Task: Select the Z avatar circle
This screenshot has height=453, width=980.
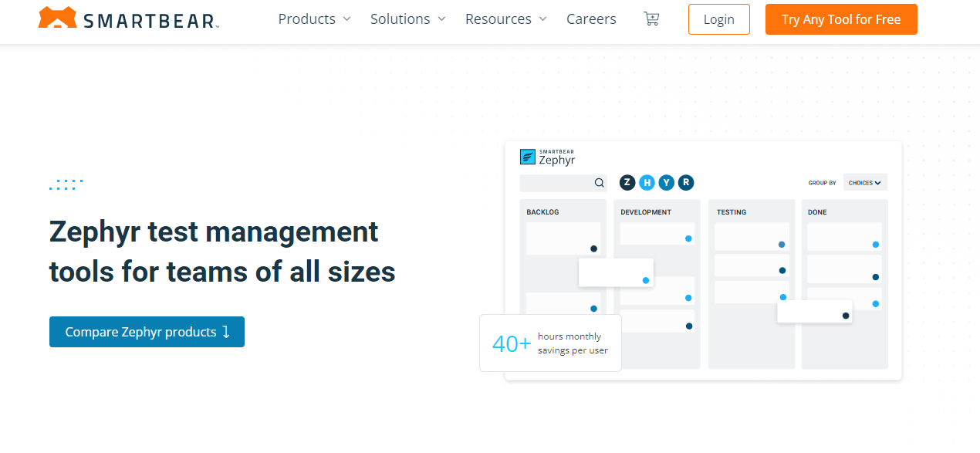Action: pos(627,183)
